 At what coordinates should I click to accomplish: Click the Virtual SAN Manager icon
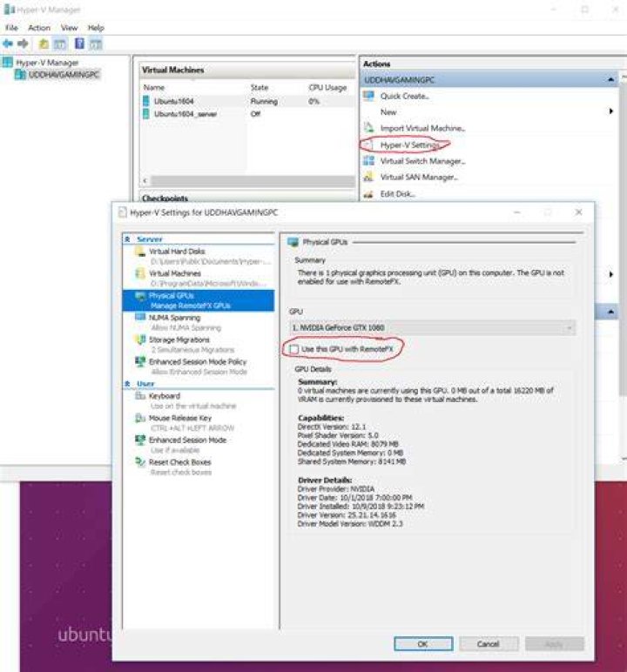click(x=368, y=177)
